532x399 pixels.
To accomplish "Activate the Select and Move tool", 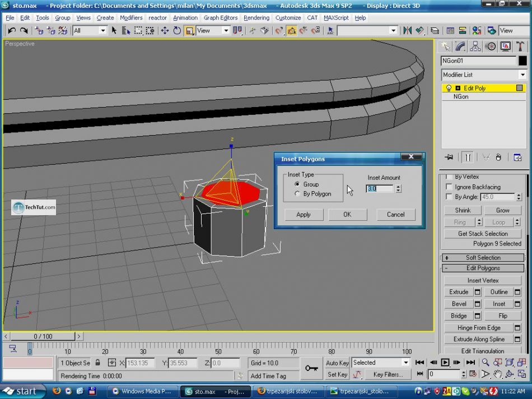I will tap(165, 31).
